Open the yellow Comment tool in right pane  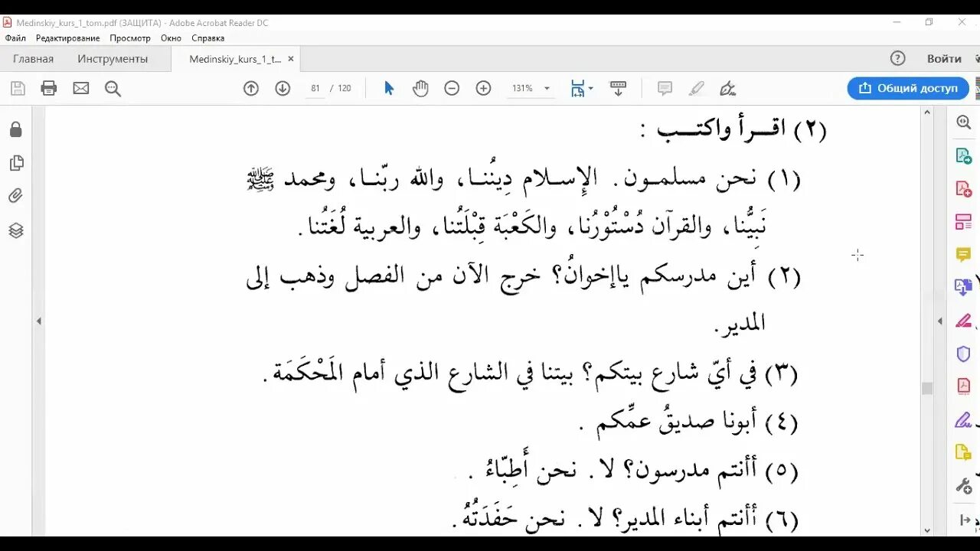pos(964,255)
